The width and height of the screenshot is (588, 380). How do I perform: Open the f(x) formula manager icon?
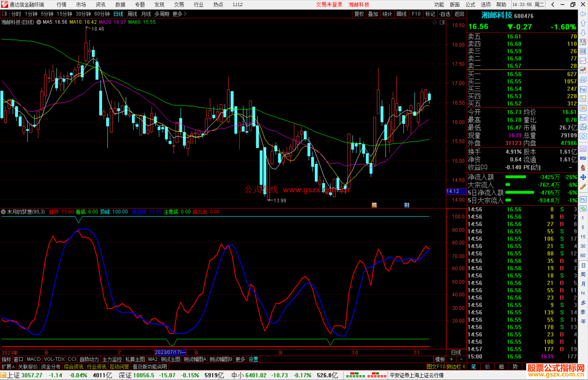(x=583, y=127)
